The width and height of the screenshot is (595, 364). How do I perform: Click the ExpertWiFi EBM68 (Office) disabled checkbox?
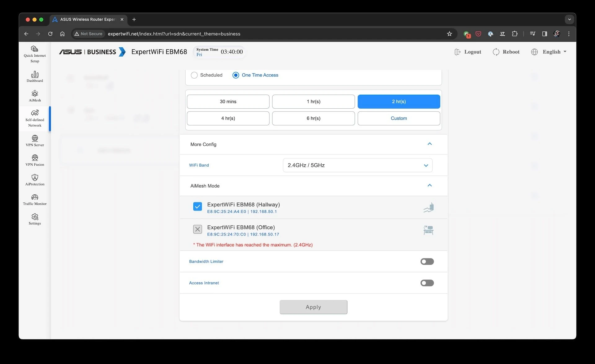point(197,229)
